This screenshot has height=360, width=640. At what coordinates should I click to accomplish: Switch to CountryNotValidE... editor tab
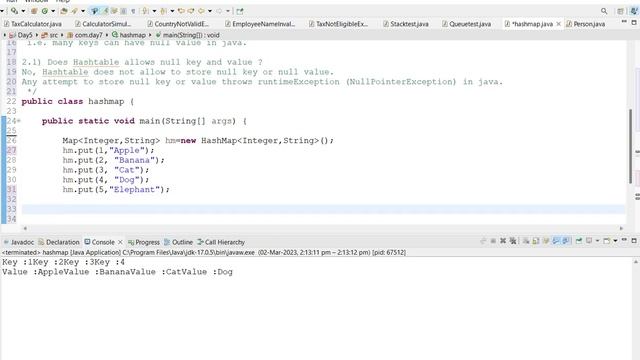[178, 24]
